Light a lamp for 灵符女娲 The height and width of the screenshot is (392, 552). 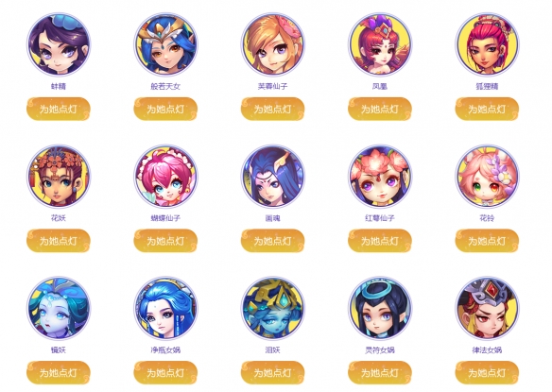coord(380,372)
